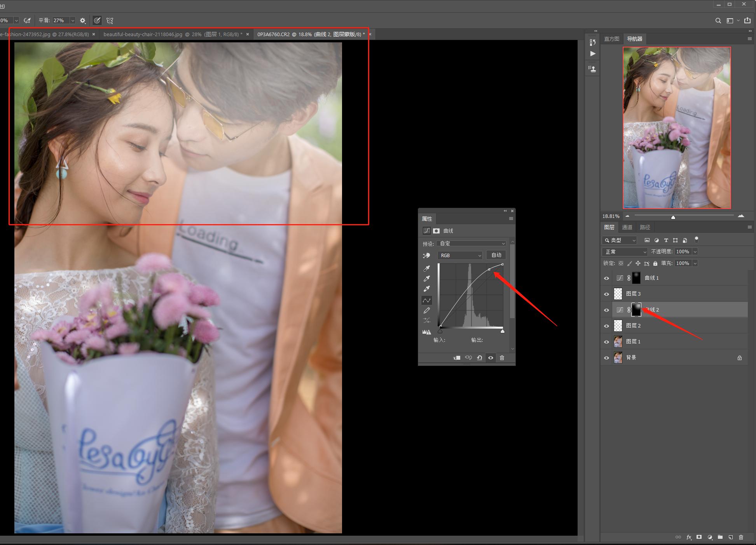Open the RGB channel dropdown
Screen dimensions: 756x545
(460, 255)
